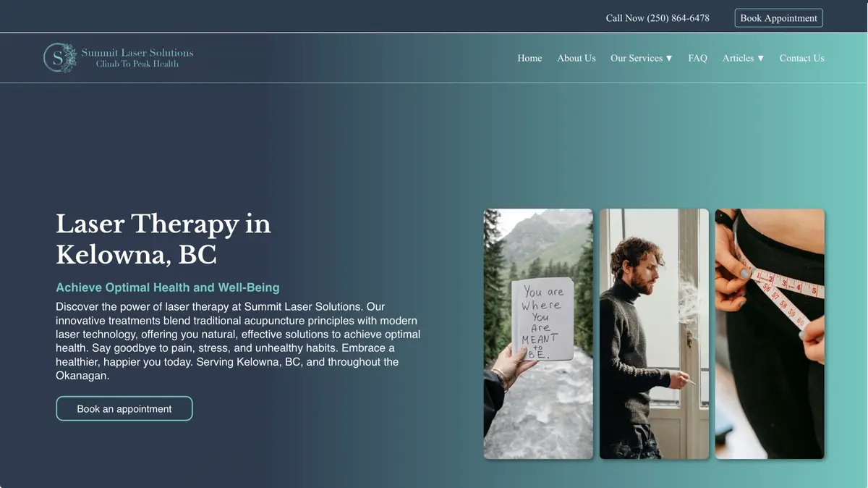Call the phone number (250) 864-6478
868x488 pixels.
658,18
